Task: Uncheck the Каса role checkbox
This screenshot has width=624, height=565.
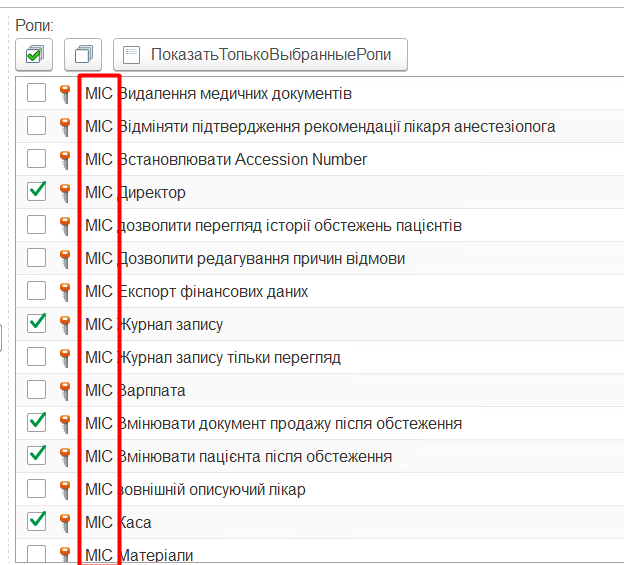Action: pos(37,521)
